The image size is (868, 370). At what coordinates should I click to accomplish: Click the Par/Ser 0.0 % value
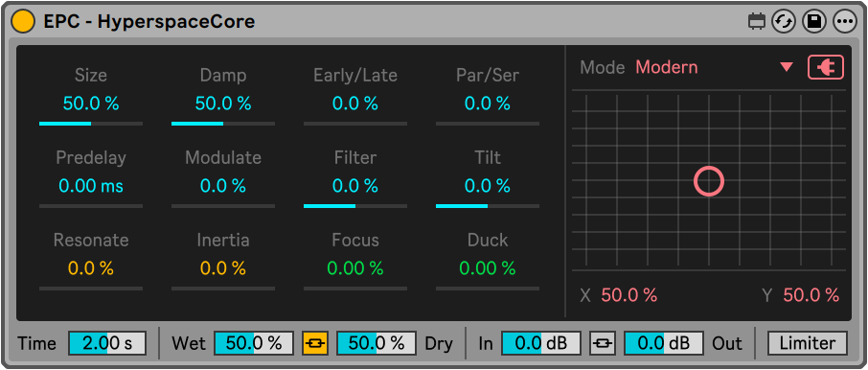click(488, 104)
